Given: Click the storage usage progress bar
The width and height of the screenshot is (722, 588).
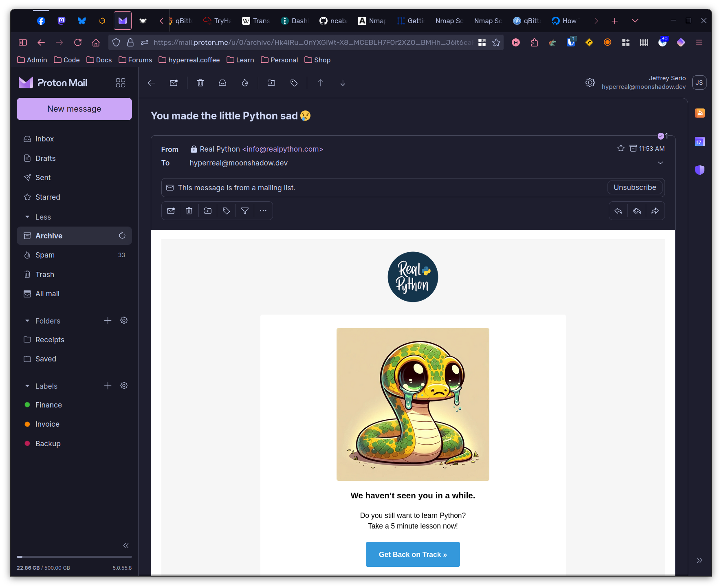Looking at the screenshot, I should (x=74, y=557).
